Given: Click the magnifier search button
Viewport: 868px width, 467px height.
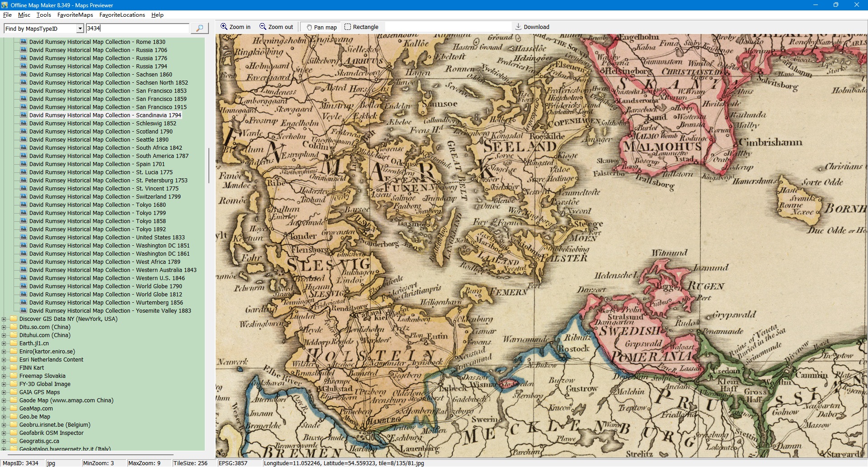Looking at the screenshot, I should click(x=199, y=28).
